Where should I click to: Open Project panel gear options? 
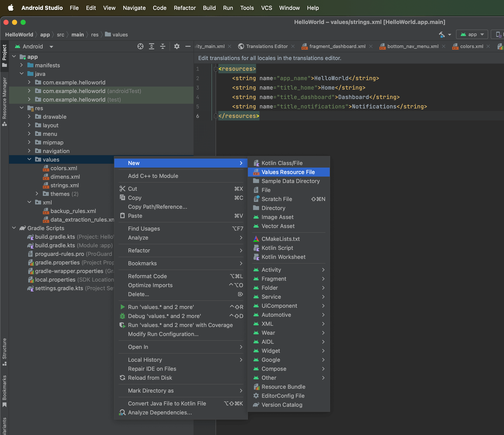coord(177,46)
